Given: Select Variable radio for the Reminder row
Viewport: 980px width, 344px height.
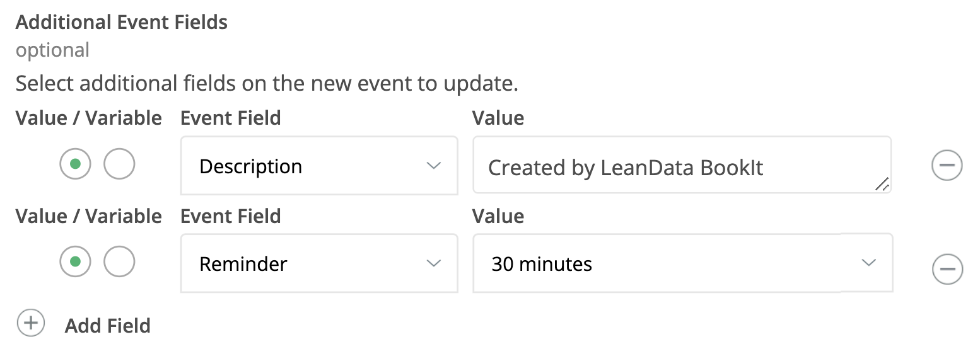Looking at the screenshot, I should 119,261.
